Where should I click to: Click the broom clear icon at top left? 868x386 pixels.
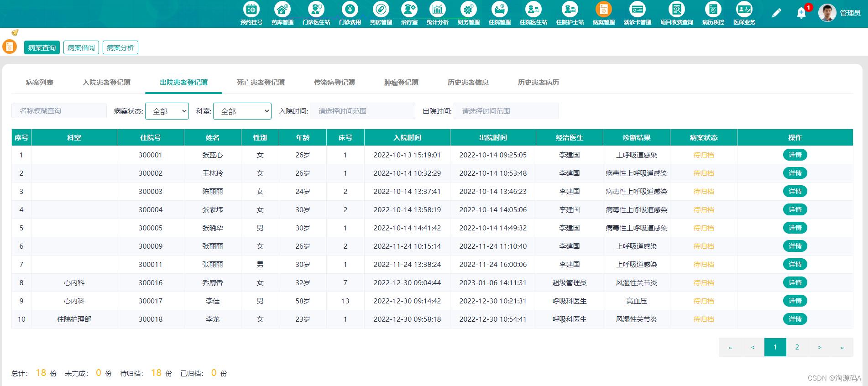(15, 32)
